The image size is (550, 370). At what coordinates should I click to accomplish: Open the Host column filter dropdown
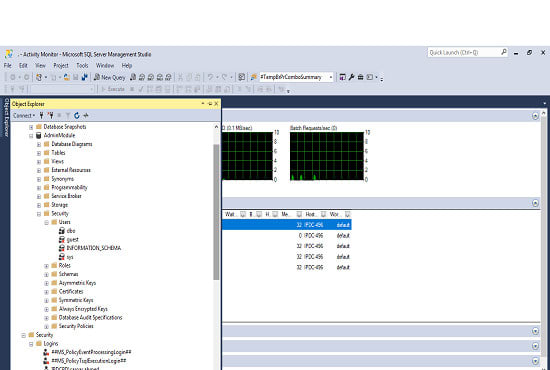323,214
